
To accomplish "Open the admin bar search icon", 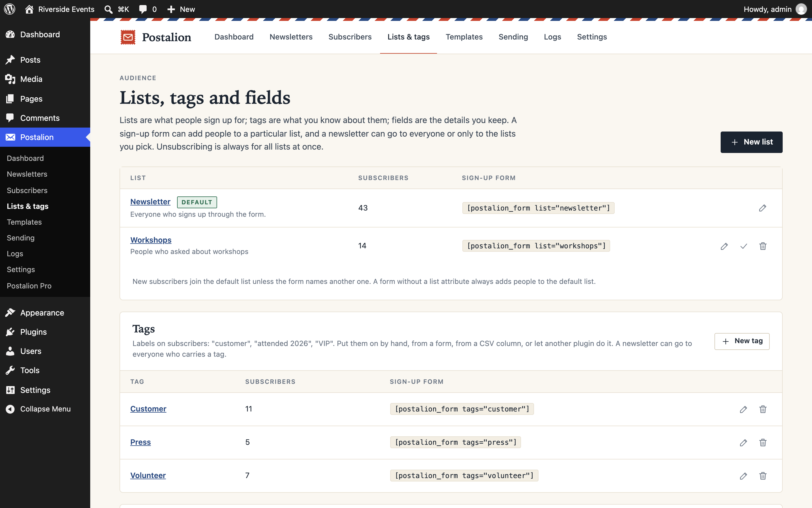I will point(108,9).
